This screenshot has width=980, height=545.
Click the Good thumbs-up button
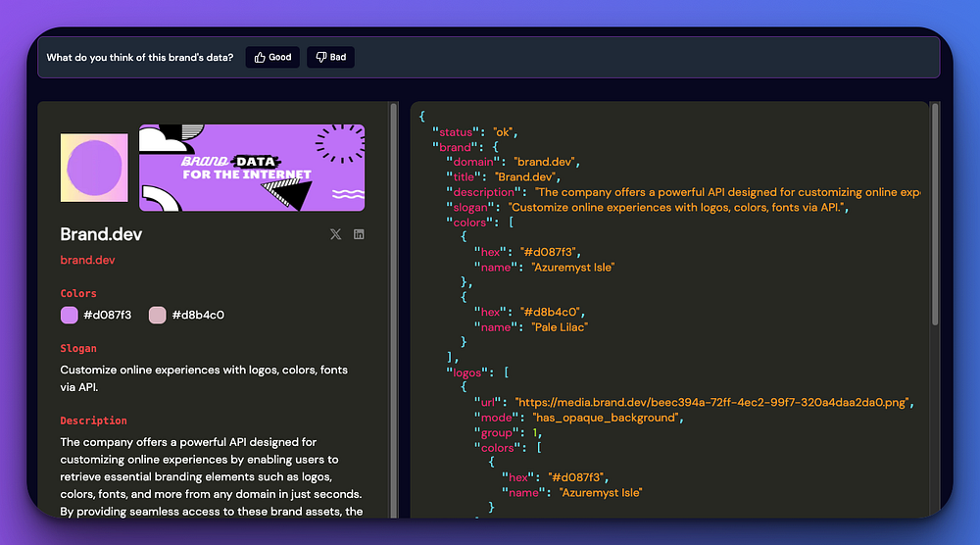click(272, 57)
